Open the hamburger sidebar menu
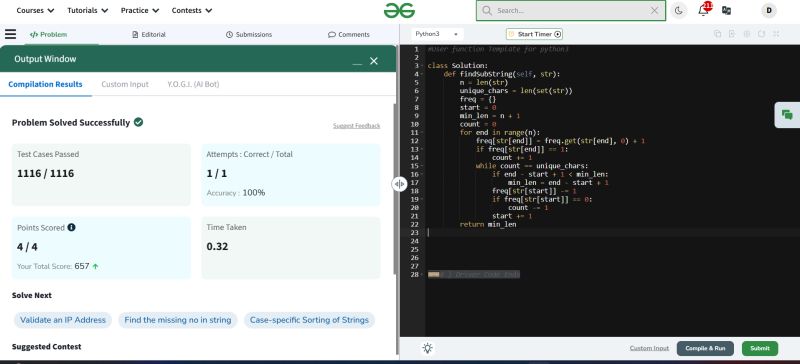The height and width of the screenshot is (364, 800). (10, 34)
